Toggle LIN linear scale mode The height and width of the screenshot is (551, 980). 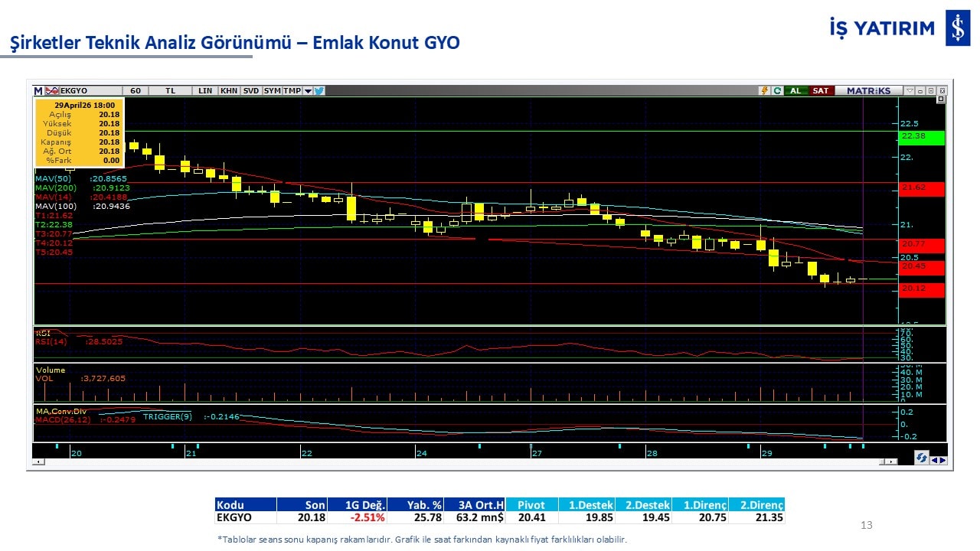tap(205, 90)
